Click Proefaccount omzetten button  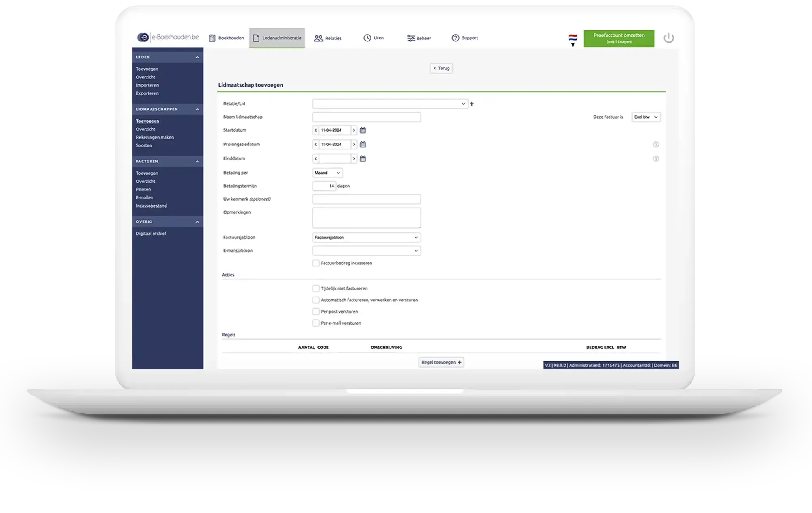pos(619,38)
